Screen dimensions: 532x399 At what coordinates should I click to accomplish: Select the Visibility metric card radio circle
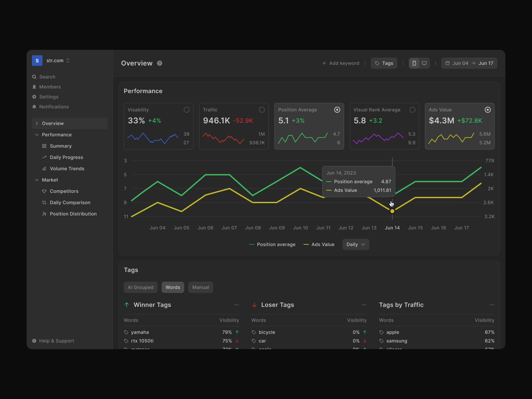coord(187,109)
